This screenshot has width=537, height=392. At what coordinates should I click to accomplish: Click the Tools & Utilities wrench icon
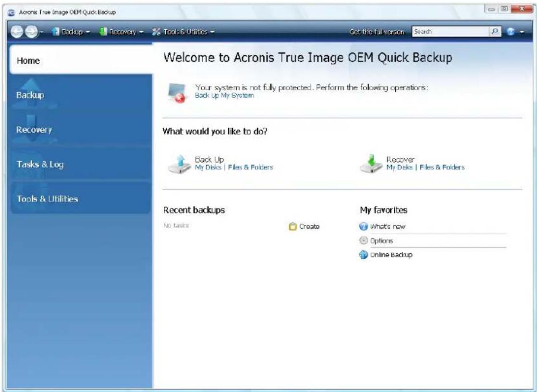[x=156, y=32]
